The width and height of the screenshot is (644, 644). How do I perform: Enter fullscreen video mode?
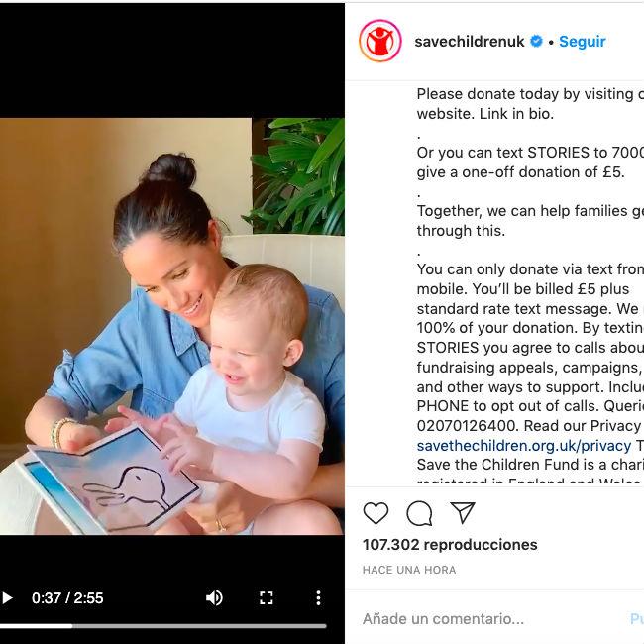point(267,598)
